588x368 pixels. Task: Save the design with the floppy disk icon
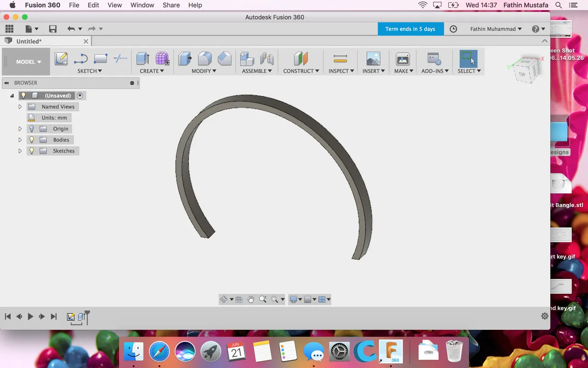[53, 29]
